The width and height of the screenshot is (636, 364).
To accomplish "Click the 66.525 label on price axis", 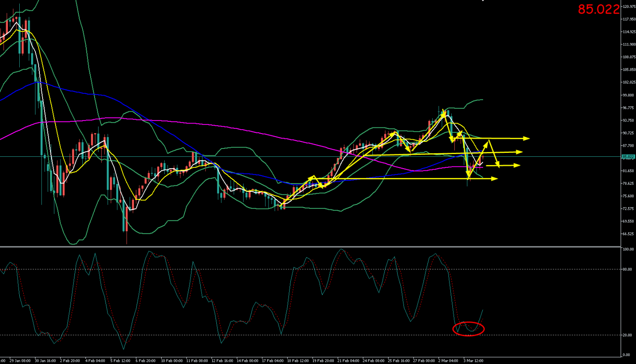I will click(x=629, y=234).
